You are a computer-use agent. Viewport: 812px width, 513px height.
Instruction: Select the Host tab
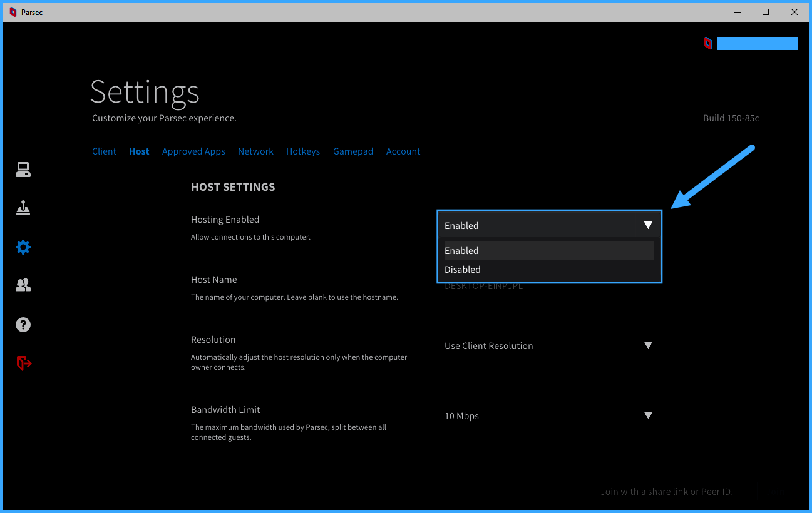(139, 151)
